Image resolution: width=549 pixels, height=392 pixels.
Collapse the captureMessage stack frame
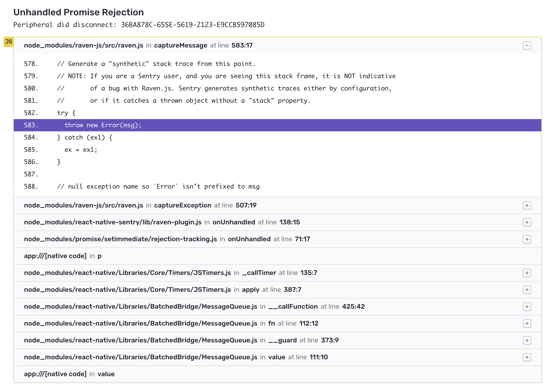pyautogui.click(x=527, y=45)
